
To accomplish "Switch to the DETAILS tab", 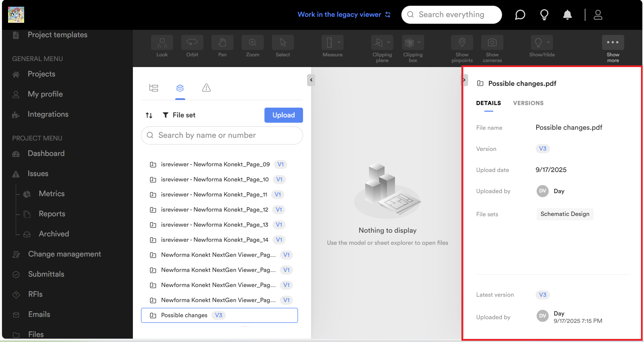I will click(488, 103).
